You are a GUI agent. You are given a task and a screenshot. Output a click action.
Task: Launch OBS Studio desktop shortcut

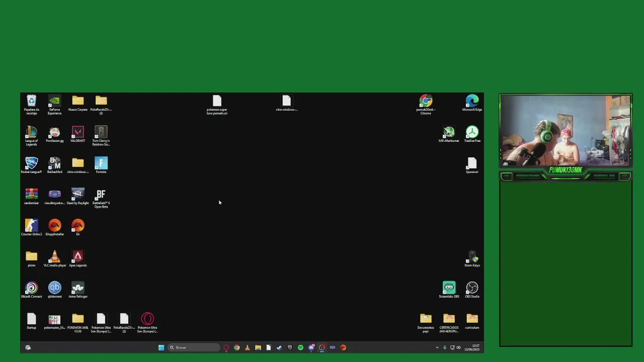tap(472, 290)
